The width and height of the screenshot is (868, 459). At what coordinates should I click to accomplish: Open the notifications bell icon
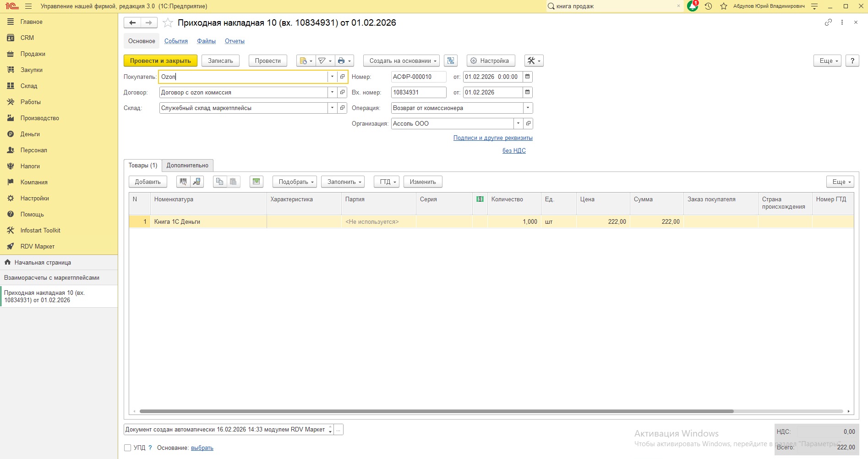pyautogui.click(x=693, y=6)
